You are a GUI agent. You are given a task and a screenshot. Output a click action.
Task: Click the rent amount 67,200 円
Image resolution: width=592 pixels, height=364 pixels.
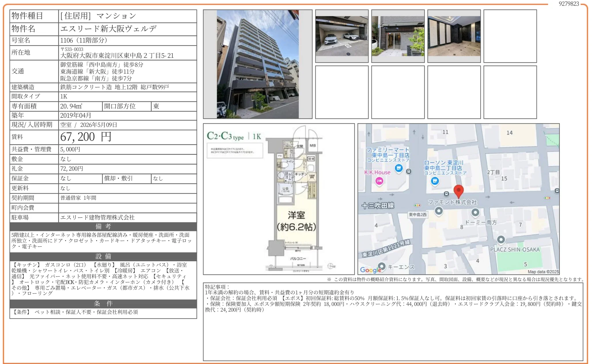pos(86,137)
